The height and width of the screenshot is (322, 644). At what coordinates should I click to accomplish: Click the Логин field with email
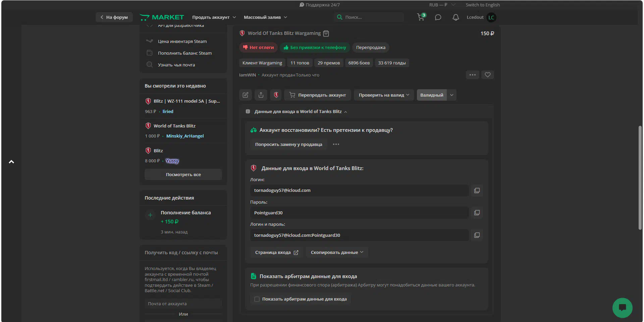(359, 190)
